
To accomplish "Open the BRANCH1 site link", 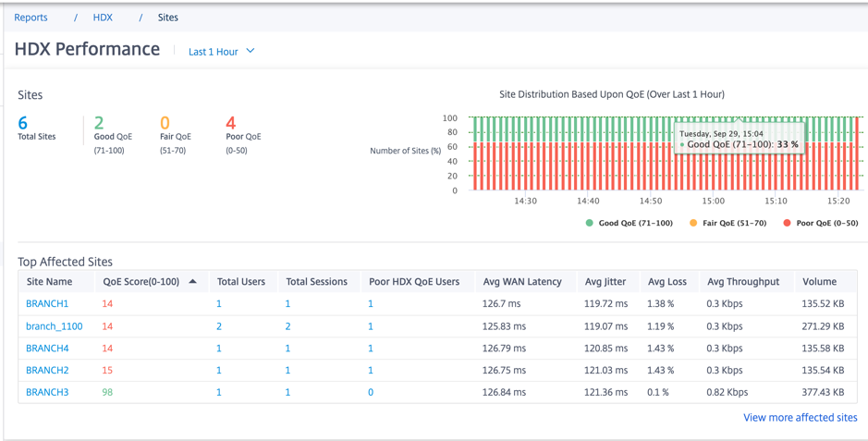I will [x=48, y=304].
